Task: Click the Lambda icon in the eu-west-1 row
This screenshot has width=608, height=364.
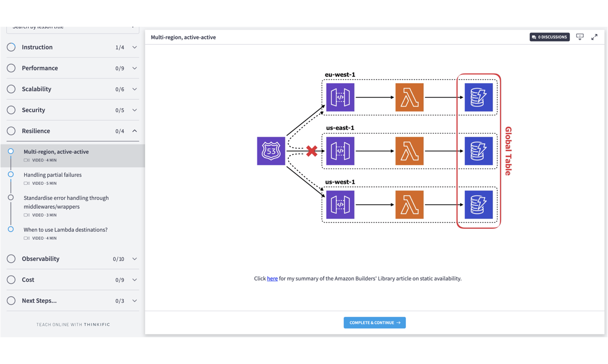Action: click(x=409, y=97)
